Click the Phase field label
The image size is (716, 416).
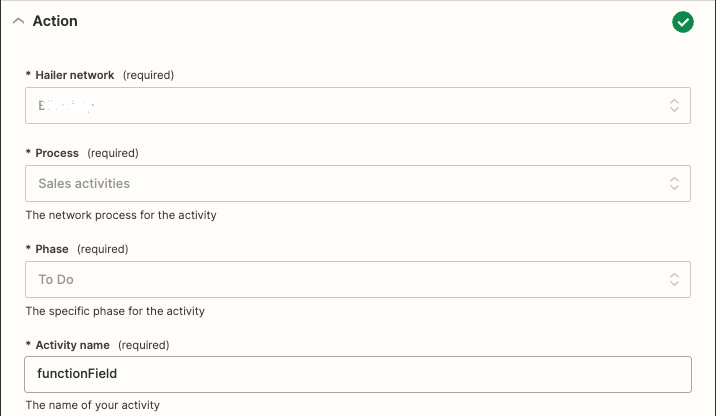point(52,249)
